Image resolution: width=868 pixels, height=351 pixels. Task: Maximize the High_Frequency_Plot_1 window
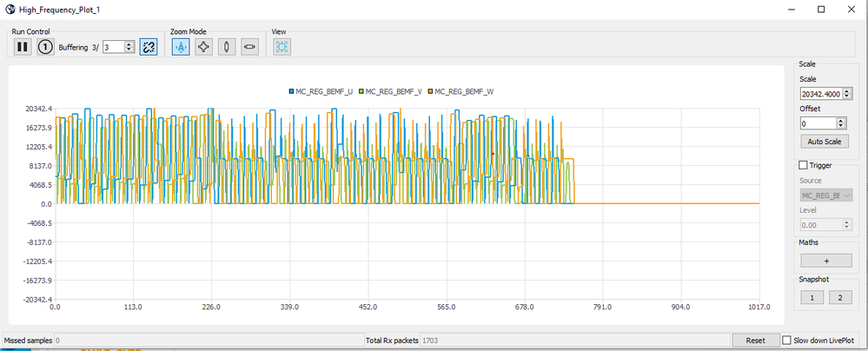click(821, 10)
